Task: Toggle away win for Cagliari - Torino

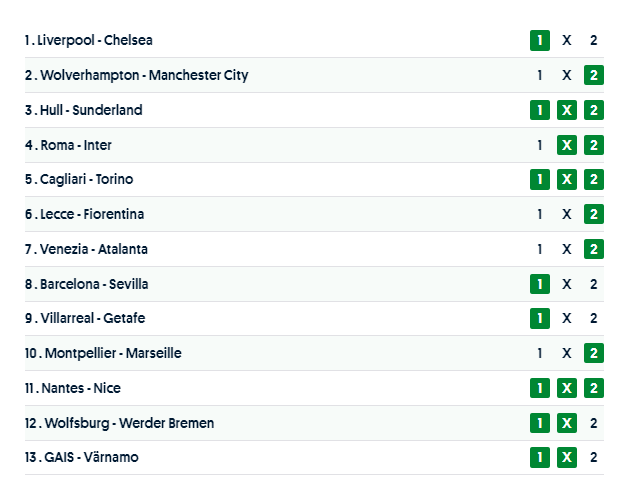Action: point(594,180)
